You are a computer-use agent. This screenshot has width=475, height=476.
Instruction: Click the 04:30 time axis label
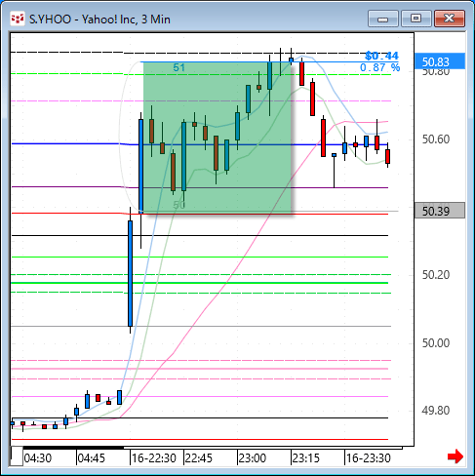pyautogui.click(x=38, y=458)
